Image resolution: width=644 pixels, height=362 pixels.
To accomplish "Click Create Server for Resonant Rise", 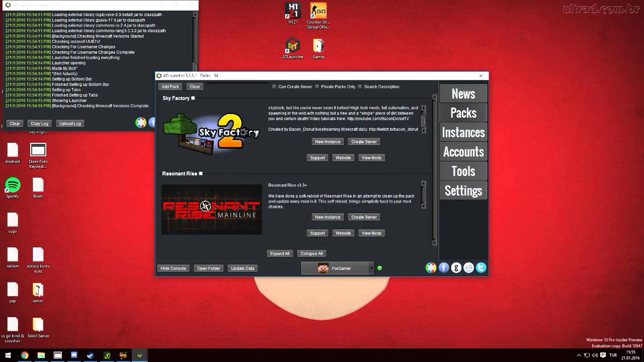I will point(364,217).
